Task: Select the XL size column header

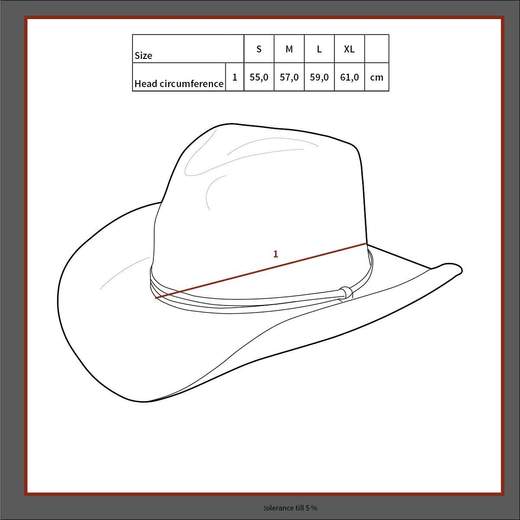Action: pyautogui.click(x=349, y=49)
